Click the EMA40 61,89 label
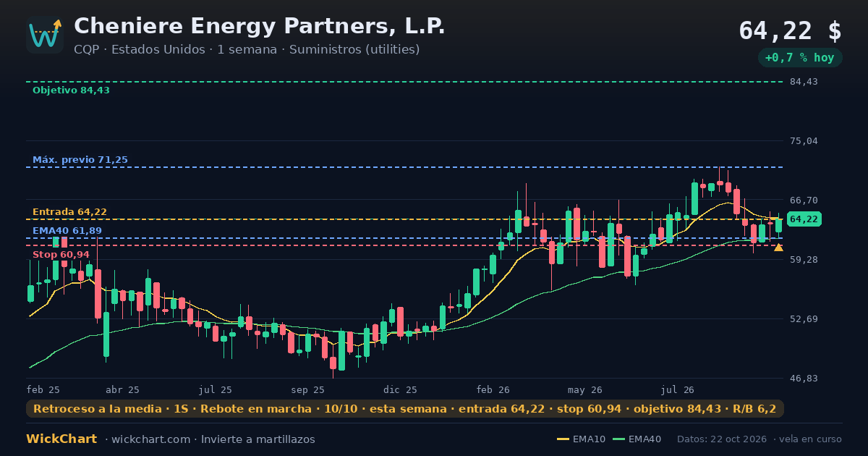Image resolution: width=868 pixels, height=456 pixels. pyautogui.click(x=67, y=231)
